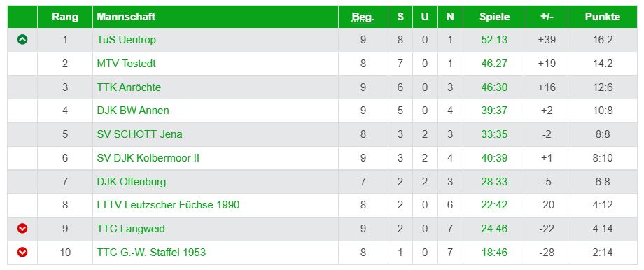Click the red down-arrow icon beside TTC Langweid
The height and width of the screenshot is (270, 644).
tap(22, 229)
